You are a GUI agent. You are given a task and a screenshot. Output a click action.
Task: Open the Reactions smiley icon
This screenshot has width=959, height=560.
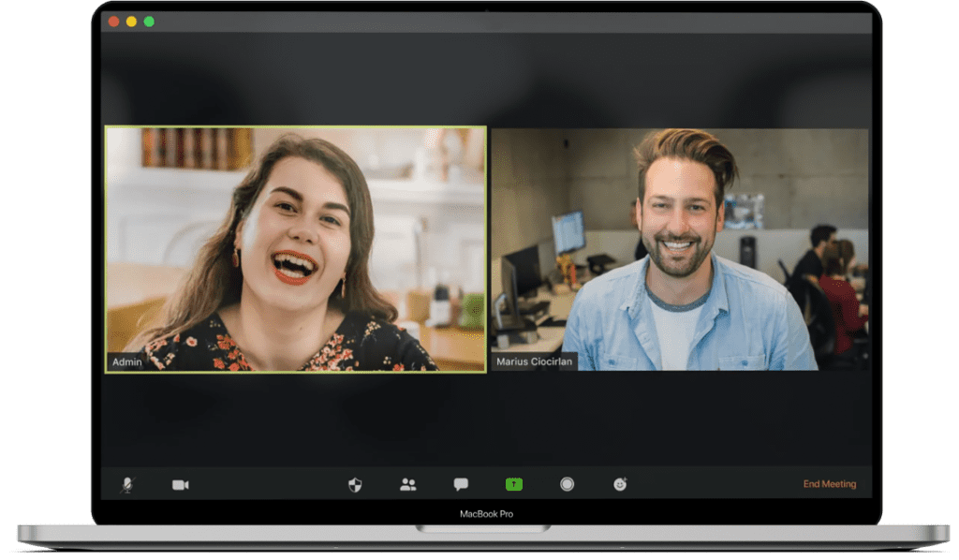620,485
